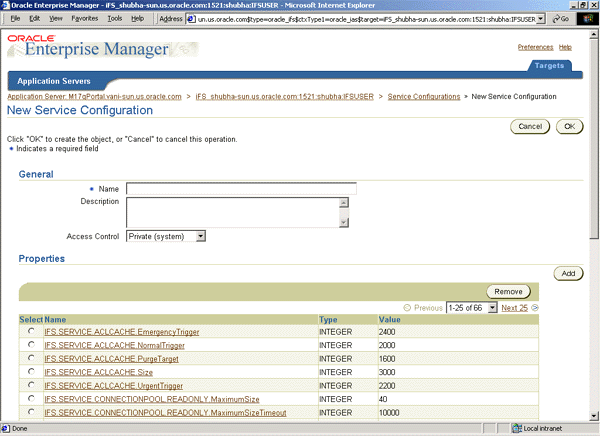Screen dimensions: 600x436
Task: Open the IFS.SERVICE.ACLCACHE.EmergencyTrigger property link
Action: point(122,332)
